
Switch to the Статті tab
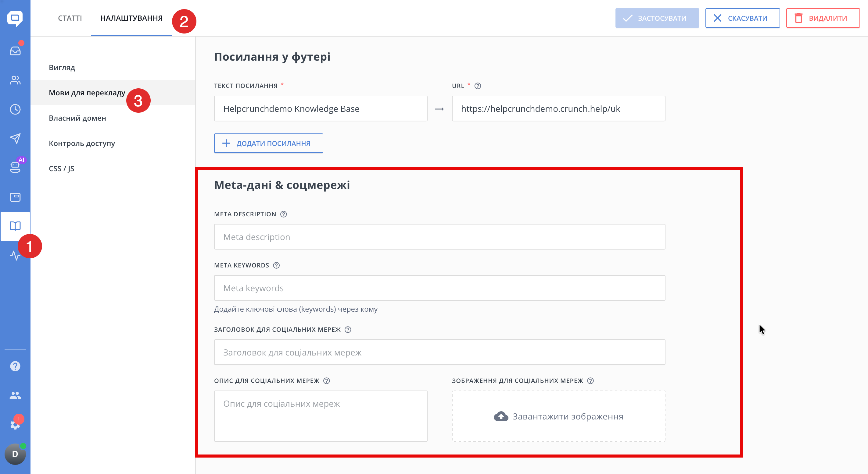tap(70, 18)
